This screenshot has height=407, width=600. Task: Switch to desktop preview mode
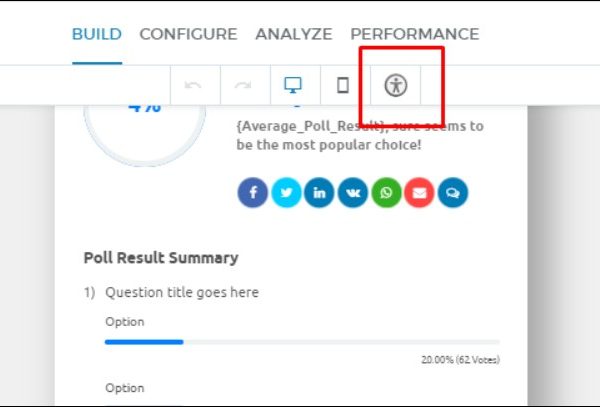click(x=294, y=86)
